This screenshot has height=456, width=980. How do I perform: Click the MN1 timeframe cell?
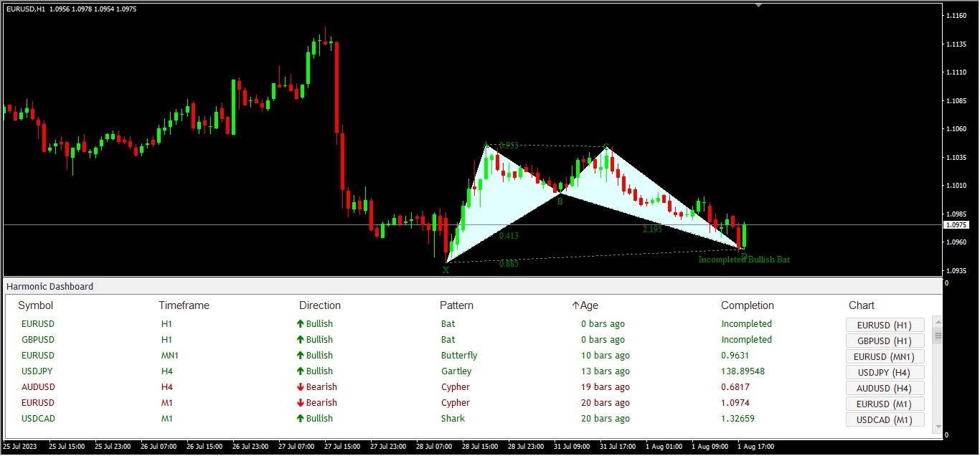170,356
